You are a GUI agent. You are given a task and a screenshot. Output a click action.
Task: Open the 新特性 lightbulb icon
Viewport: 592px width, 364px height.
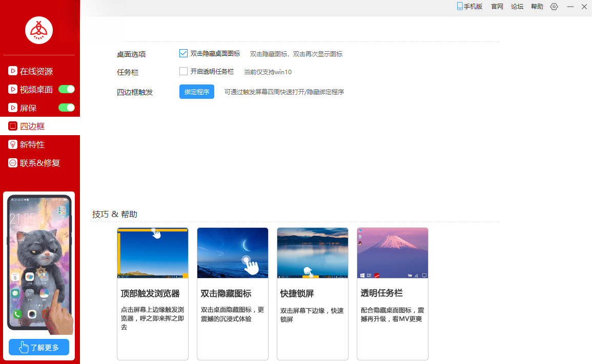tap(13, 144)
